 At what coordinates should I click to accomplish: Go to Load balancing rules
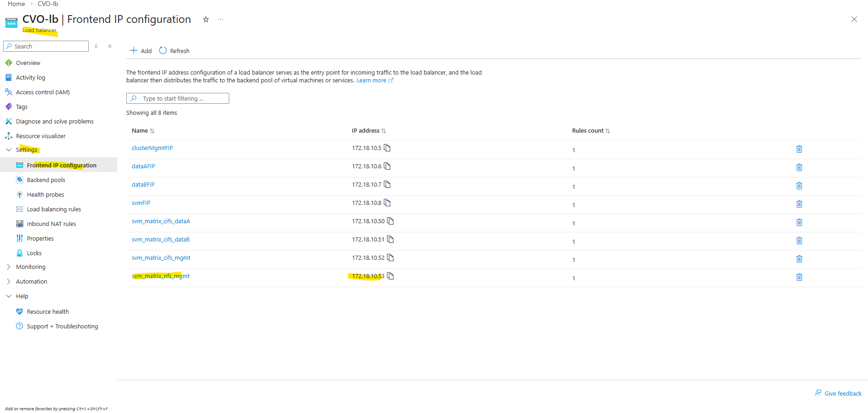54,209
